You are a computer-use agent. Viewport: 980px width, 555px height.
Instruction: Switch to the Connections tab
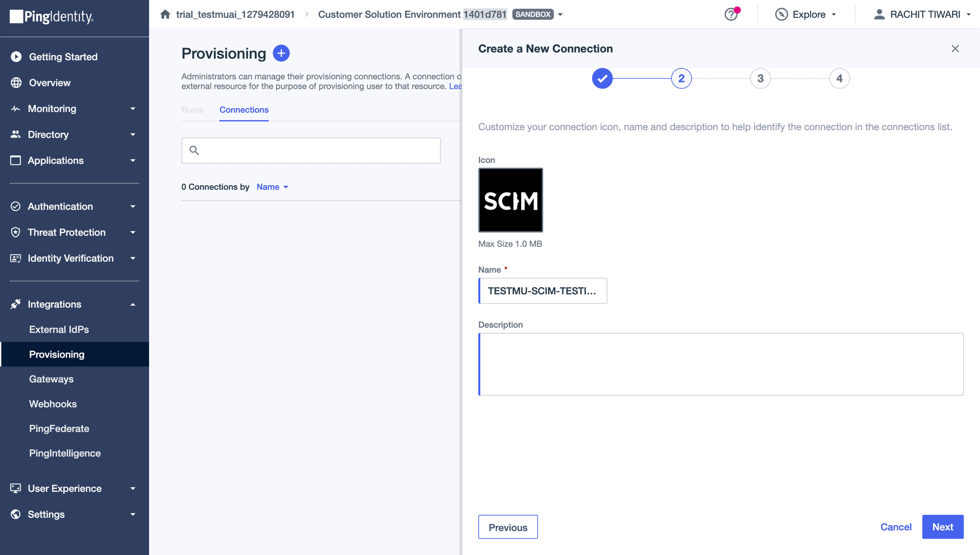click(243, 110)
